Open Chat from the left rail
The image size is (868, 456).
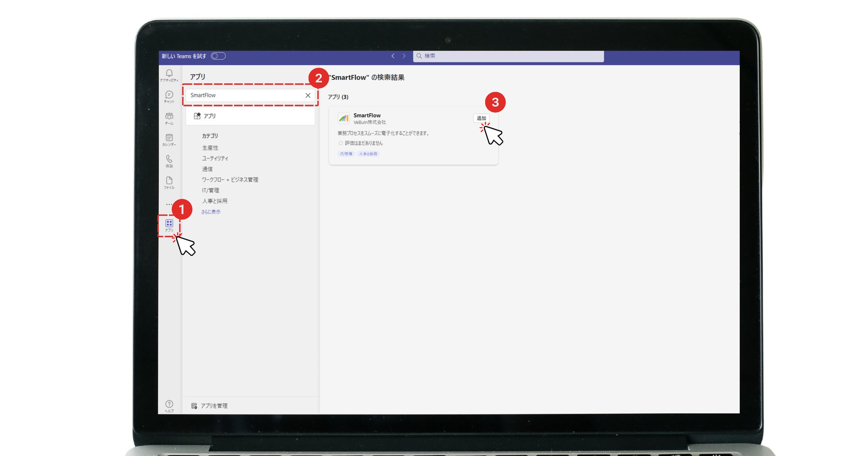(x=169, y=97)
